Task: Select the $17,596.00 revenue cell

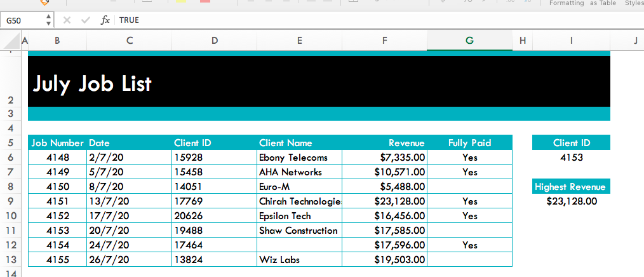Action: 384,245
